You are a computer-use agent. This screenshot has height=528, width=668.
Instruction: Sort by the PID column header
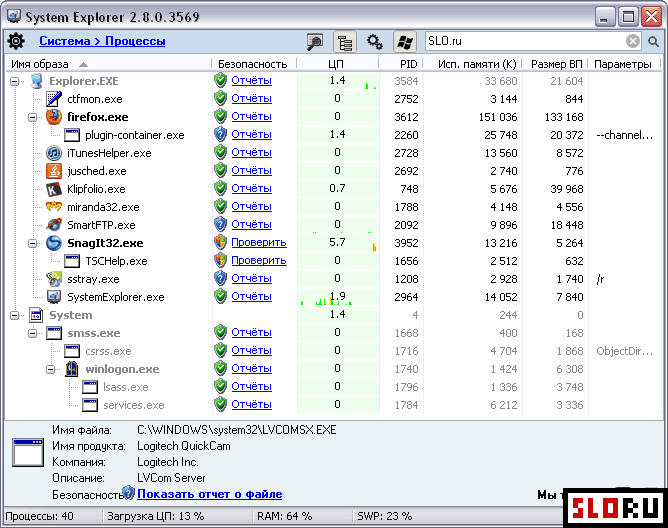pos(401,64)
